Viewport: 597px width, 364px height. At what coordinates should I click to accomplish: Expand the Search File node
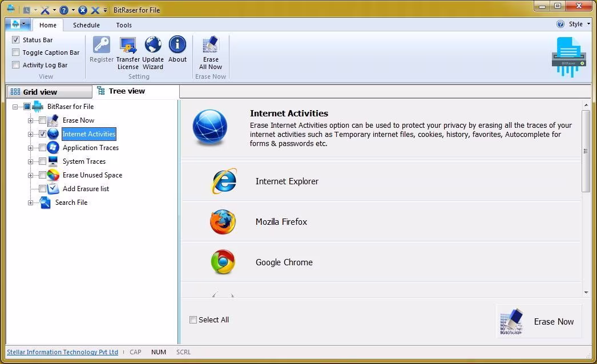[x=30, y=203]
